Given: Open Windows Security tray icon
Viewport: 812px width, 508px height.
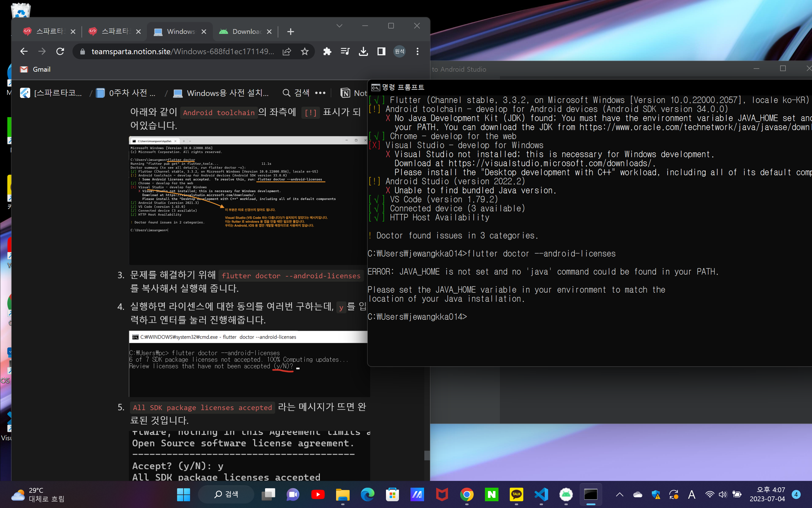Looking at the screenshot, I should click(x=656, y=494).
